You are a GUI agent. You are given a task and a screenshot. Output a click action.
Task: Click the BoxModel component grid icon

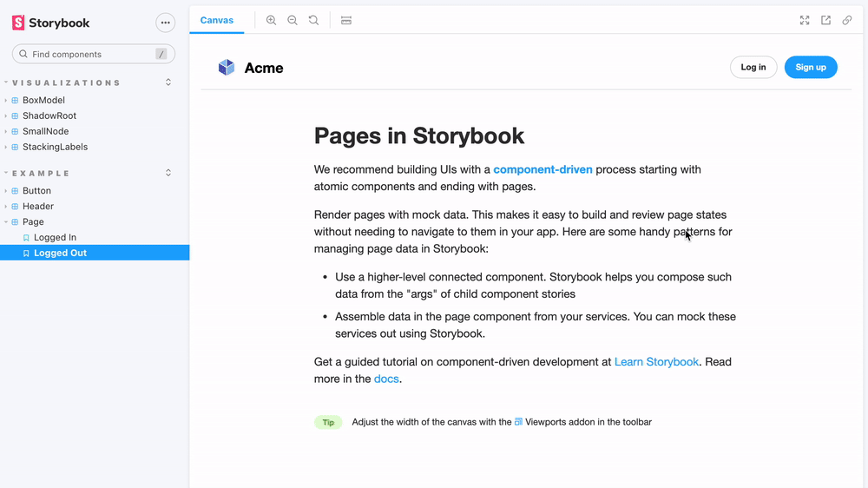[15, 100]
